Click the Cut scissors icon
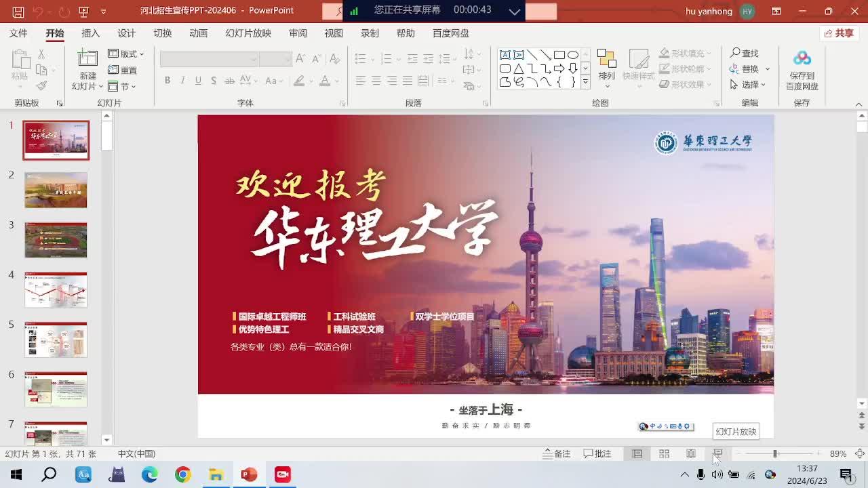The image size is (868, 488). coord(41,54)
